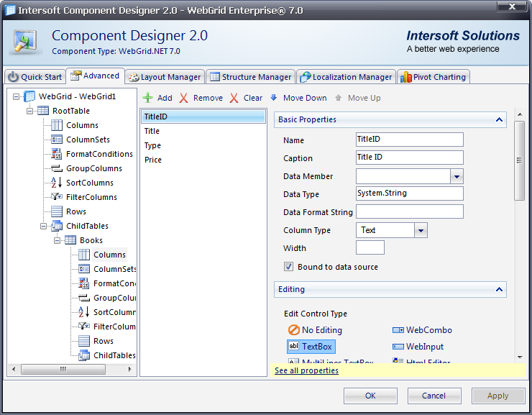Toggle Bound to data source checkbox

(x=289, y=267)
